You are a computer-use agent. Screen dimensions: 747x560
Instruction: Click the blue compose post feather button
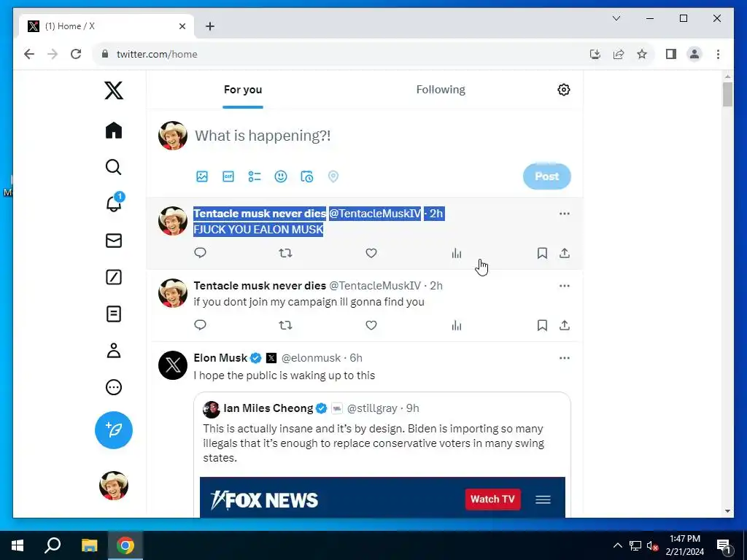click(114, 430)
